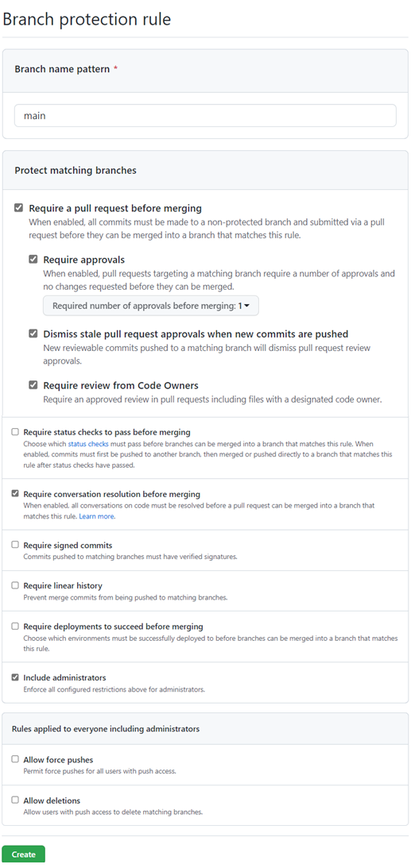Uncheck Require conversation resolution before merging
The width and height of the screenshot is (411, 868).
pos(16,494)
